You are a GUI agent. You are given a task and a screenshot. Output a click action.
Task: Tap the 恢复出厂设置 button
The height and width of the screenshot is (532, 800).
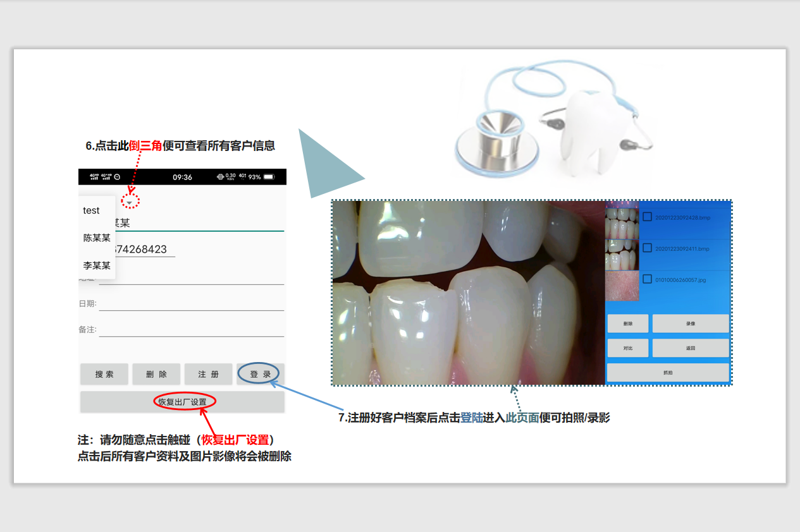[x=182, y=402]
